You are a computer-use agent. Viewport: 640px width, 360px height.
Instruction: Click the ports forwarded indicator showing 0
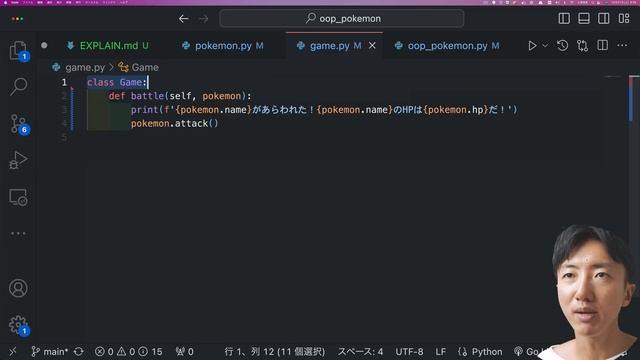(184, 351)
